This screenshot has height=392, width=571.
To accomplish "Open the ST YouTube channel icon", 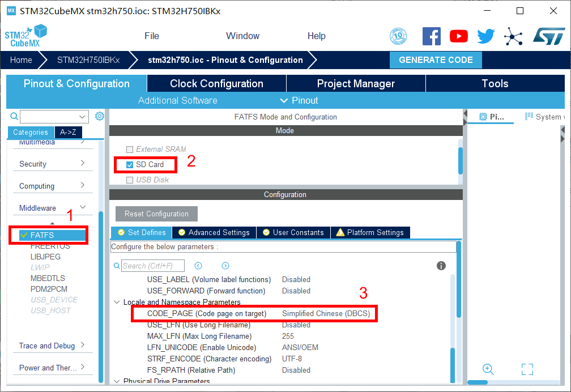I will pyautogui.click(x=458, y=36).
